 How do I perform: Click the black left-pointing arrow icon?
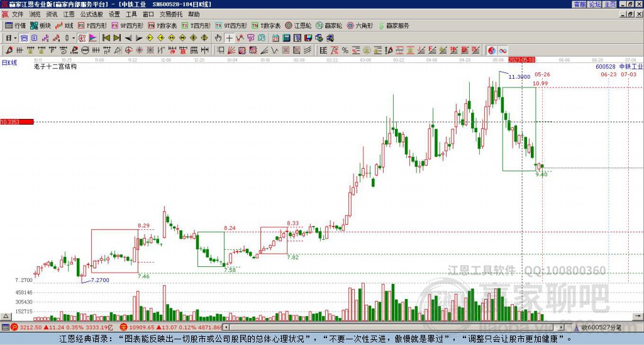[x=128, y=38]
